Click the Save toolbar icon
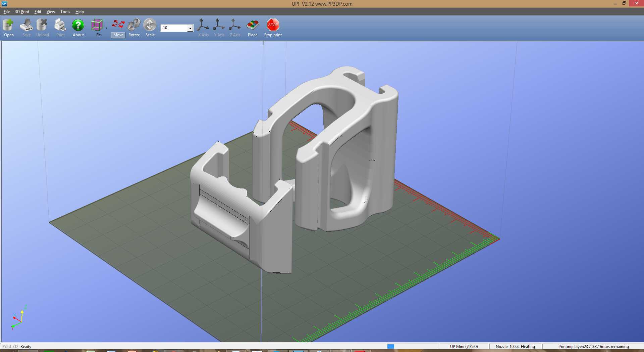The height and width of the screenshot is (352, 644). (x=26, y=28)
